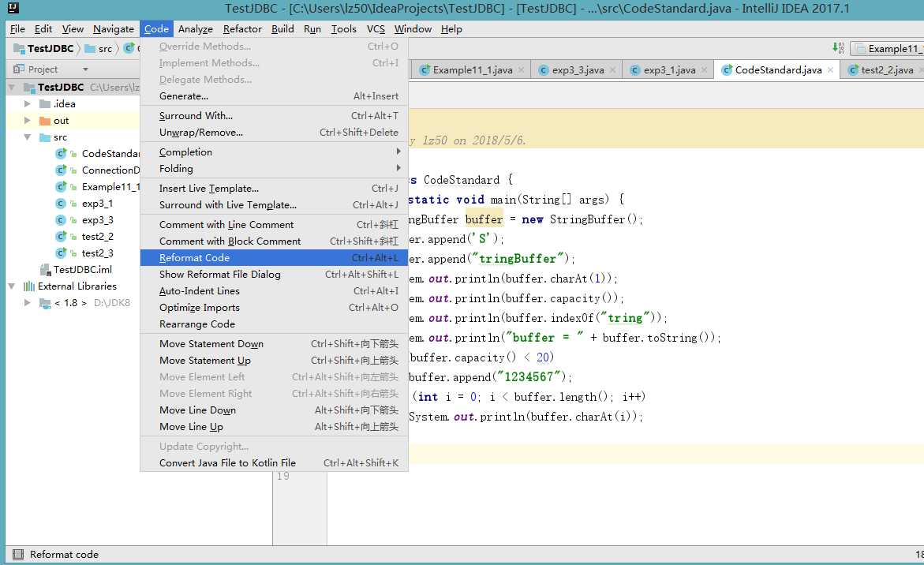Close the Example11_1.java tab
The width and height of the screenshot is (924, 565).
pos(521,69)
